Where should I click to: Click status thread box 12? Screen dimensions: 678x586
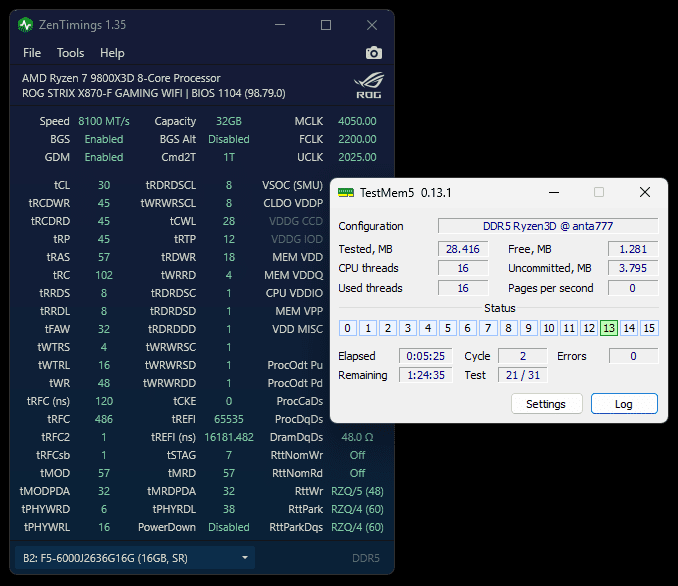pyautogui.click(x=589, y=328)
